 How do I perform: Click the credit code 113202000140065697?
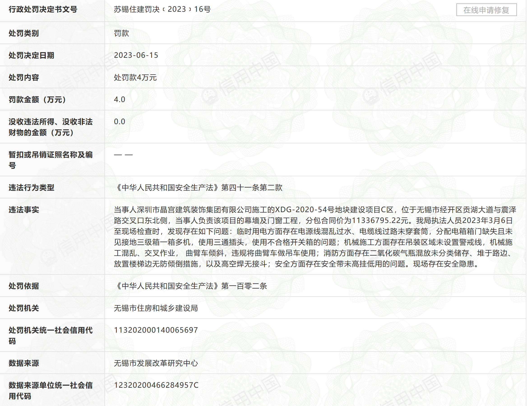point(156,330)
